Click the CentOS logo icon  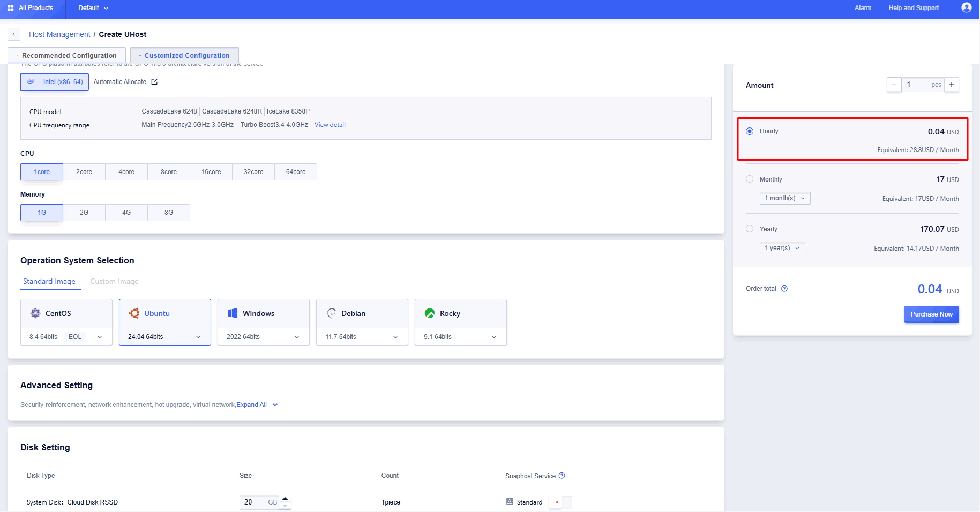(x=35, y=313)
